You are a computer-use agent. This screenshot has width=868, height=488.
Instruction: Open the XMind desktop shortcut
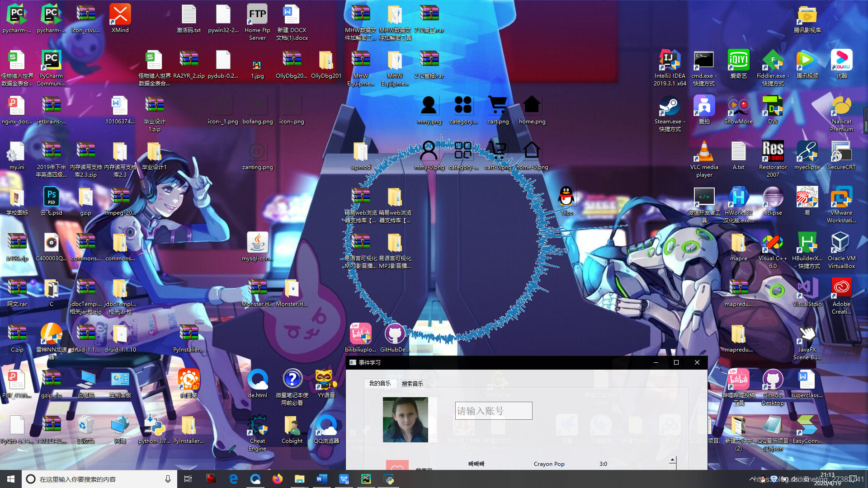[120, 15]
